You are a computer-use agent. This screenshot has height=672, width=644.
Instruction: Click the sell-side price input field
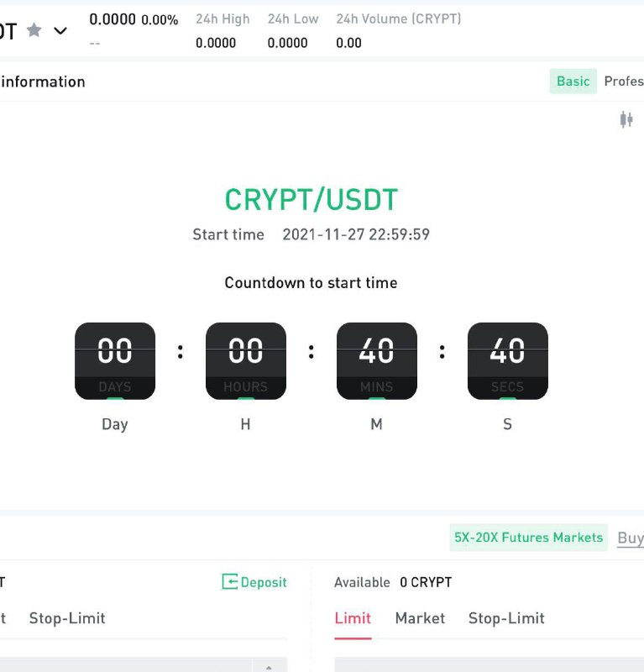tap(489, 664)
